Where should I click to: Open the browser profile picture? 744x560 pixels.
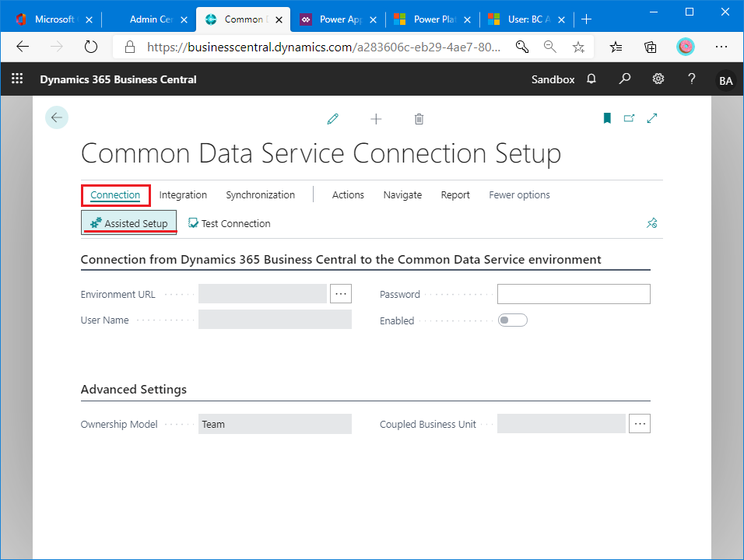pos(685,47)
